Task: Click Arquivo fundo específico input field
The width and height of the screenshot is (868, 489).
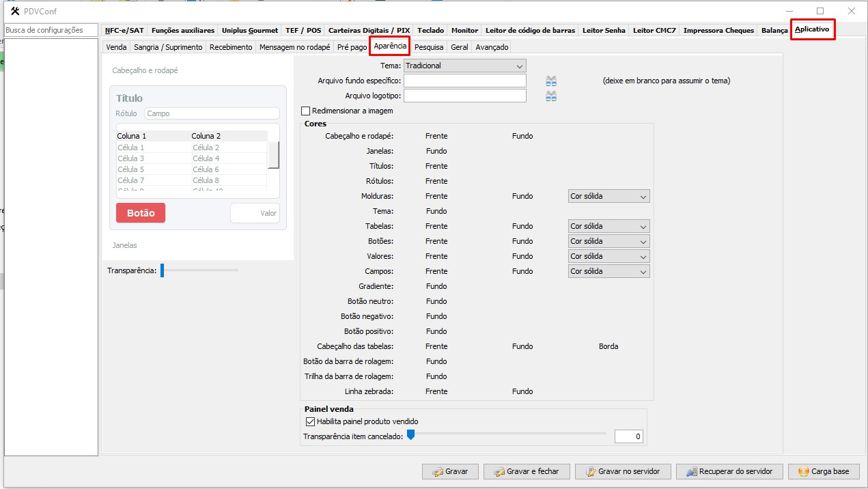Action: click(465, 81)
